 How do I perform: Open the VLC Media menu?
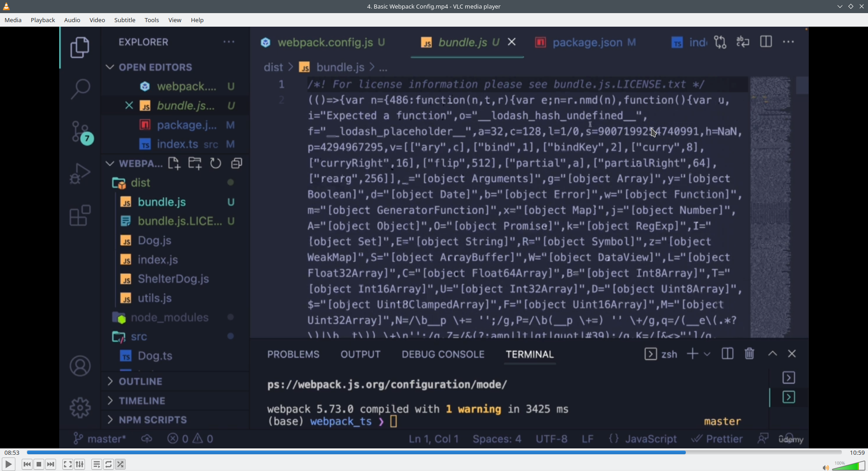click(x=13, y=20)
